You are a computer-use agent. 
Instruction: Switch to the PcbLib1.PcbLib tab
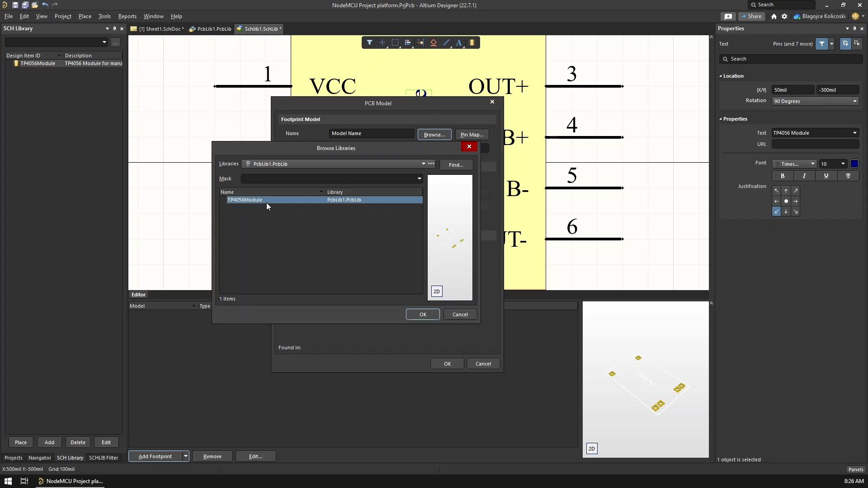point(210,29)
